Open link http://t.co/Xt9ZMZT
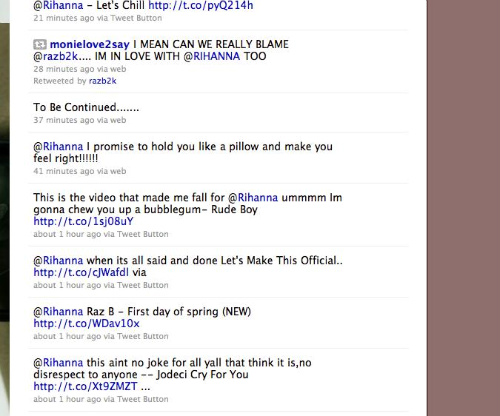The width and height of the screenshot is (500, 416). [85, 387]
